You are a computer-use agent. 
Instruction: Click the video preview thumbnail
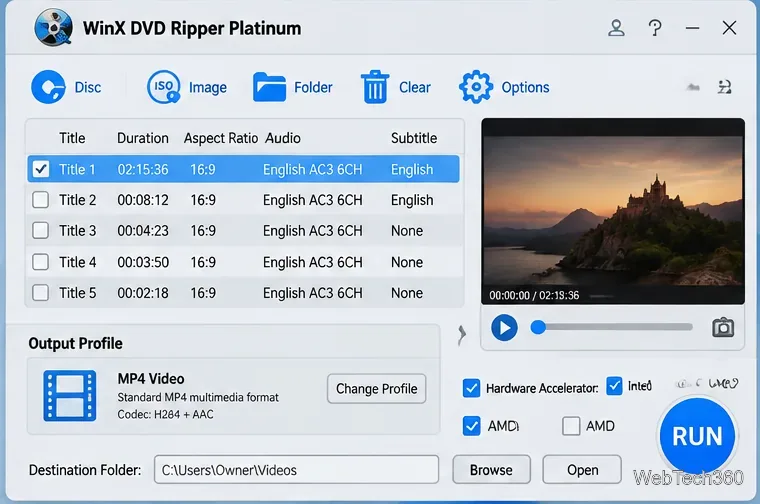tap(613, 211)
